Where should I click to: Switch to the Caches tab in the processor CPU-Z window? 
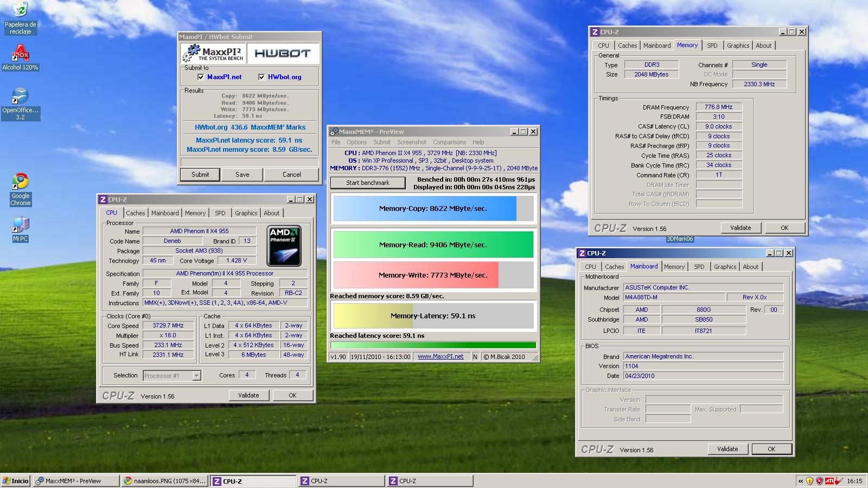coord(136,213)
